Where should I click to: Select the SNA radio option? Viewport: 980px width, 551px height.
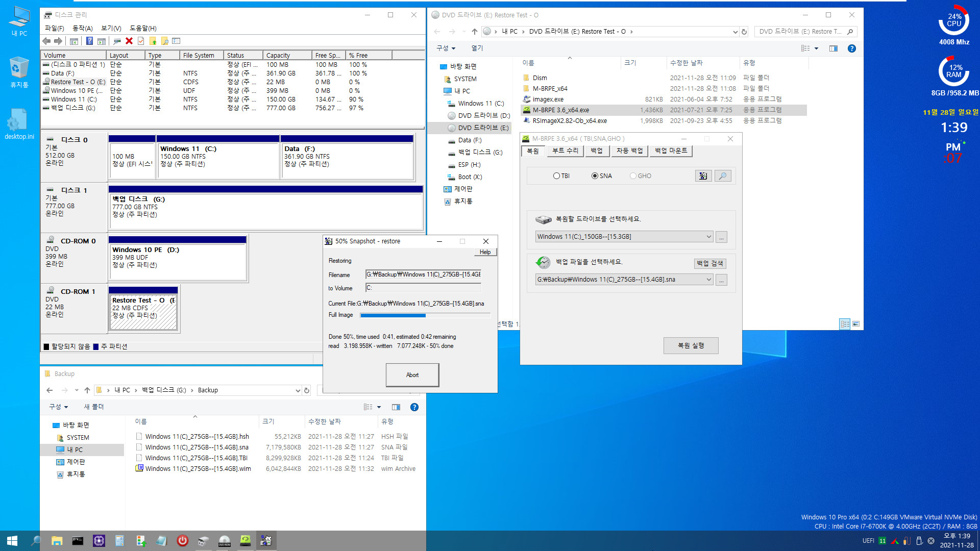602,176
